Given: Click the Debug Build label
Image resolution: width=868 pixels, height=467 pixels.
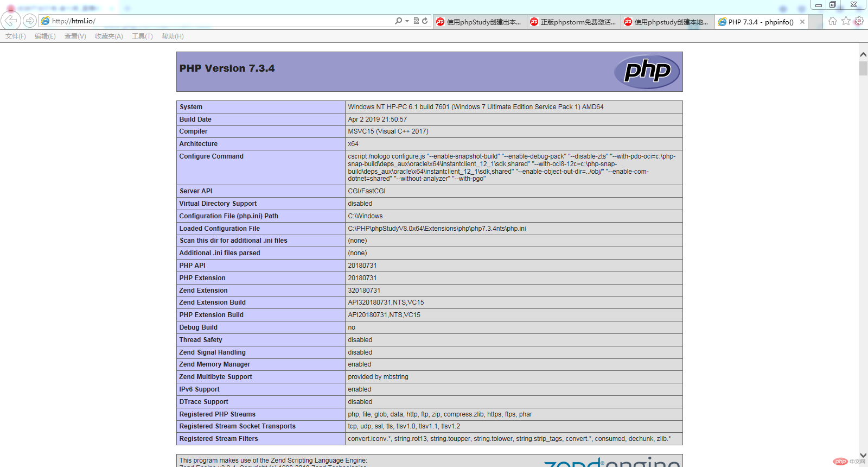Looking at the screenshot, I should pos(198,327).
